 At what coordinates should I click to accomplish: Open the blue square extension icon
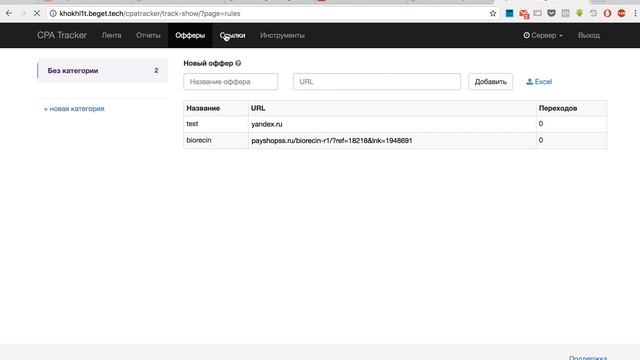[509, 13]
